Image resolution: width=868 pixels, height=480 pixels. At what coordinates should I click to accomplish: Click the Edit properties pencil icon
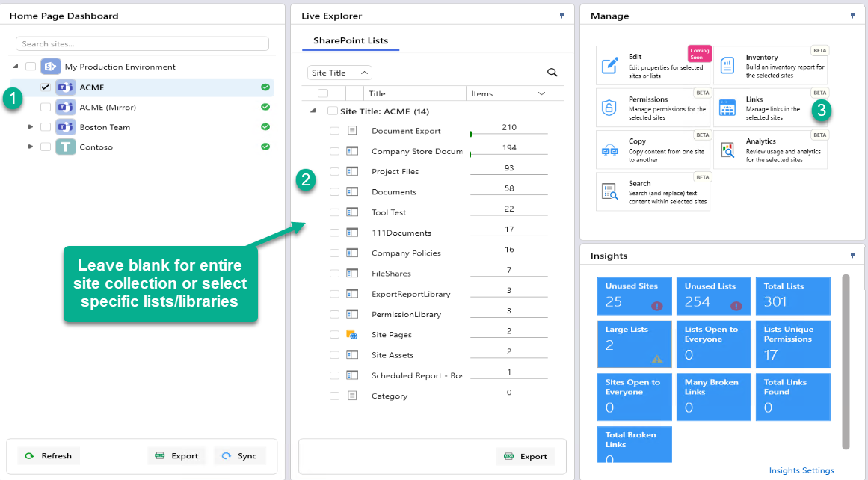point(610,65)
